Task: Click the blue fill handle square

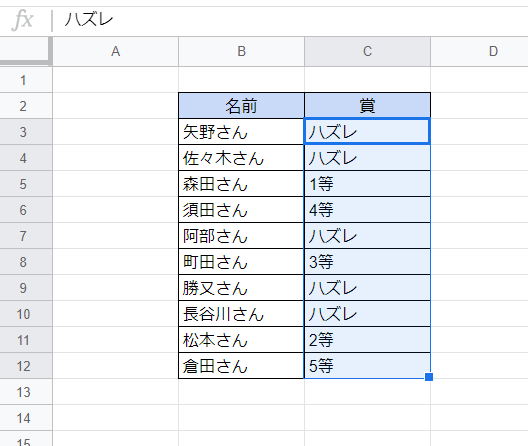Action: (x=429, y=377)
